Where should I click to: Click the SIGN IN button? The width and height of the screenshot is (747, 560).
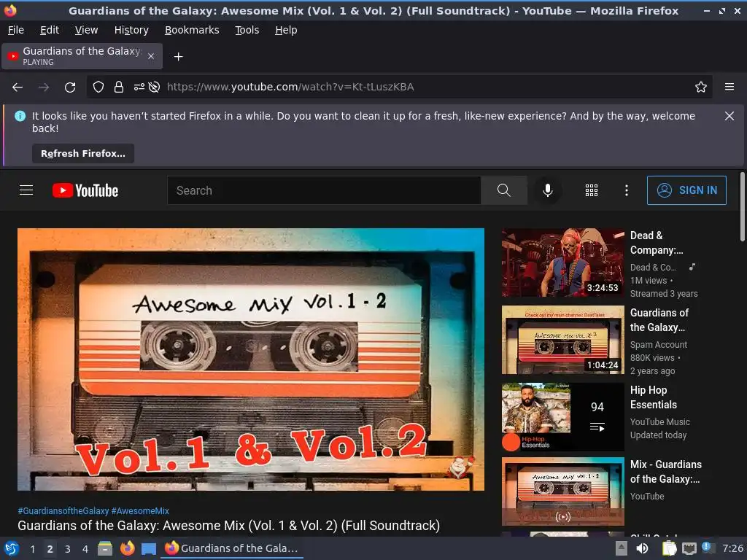pyautogui.click(x=686, y=190)
